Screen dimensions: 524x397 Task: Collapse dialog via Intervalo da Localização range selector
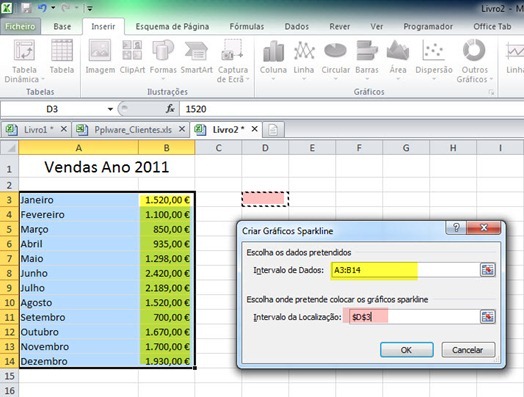point(488,316)
